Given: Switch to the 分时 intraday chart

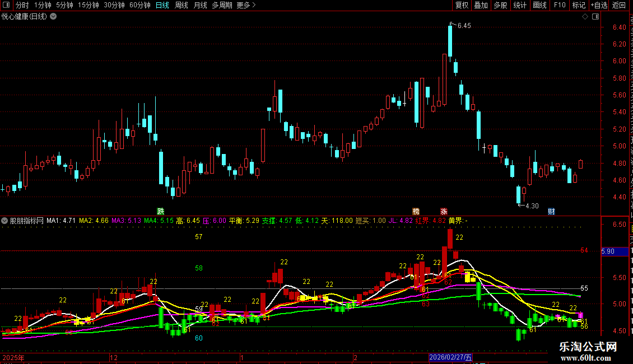Looking at the screenshot, I should click(22, 5).
